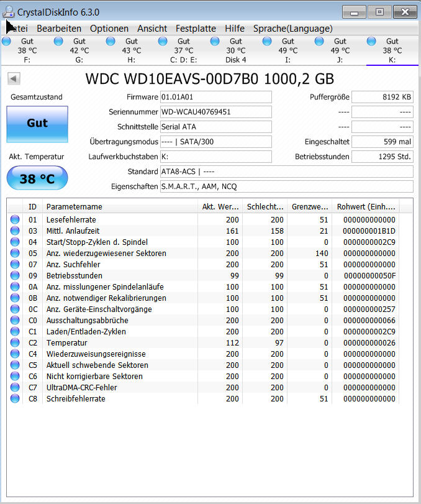This screenshot has width=421, height=504.
Task: Open the Festplatte menu
Action: click(196, 29)
